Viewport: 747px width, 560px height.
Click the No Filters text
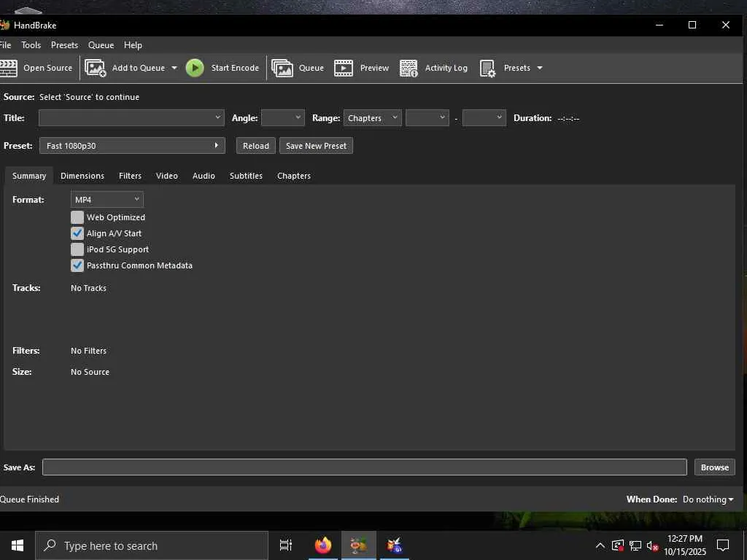point(88,351)
